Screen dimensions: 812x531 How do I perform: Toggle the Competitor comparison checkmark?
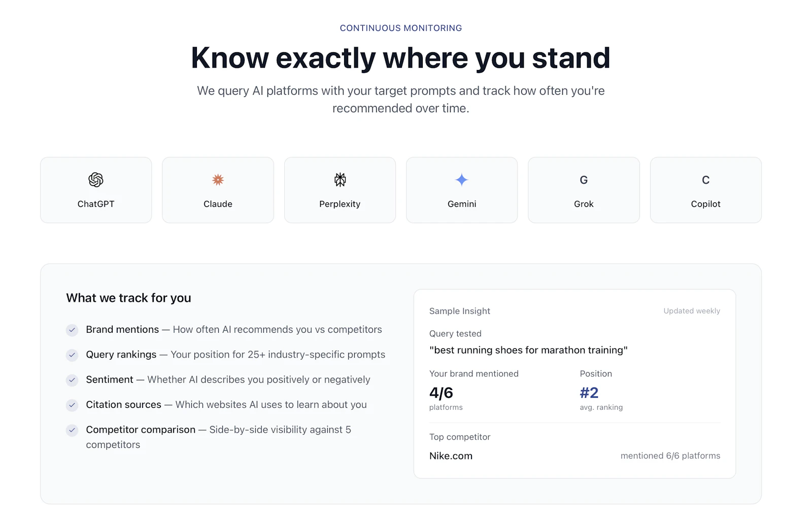click(x=72, y=430)
